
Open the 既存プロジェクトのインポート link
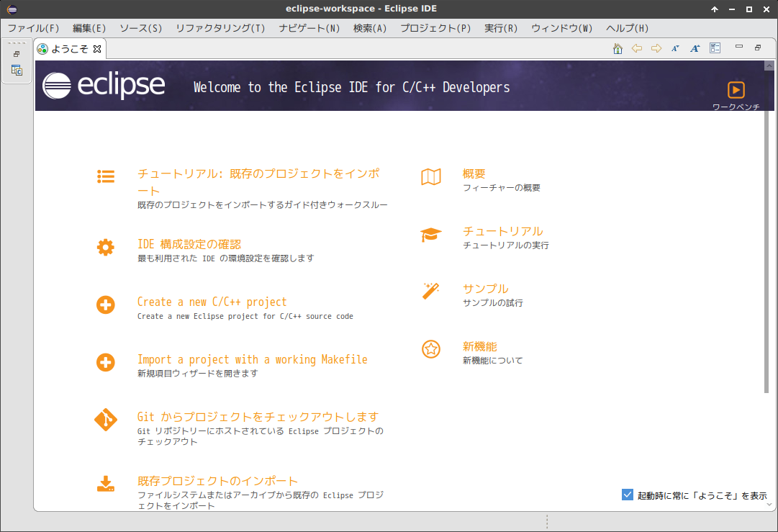(217, 481)
